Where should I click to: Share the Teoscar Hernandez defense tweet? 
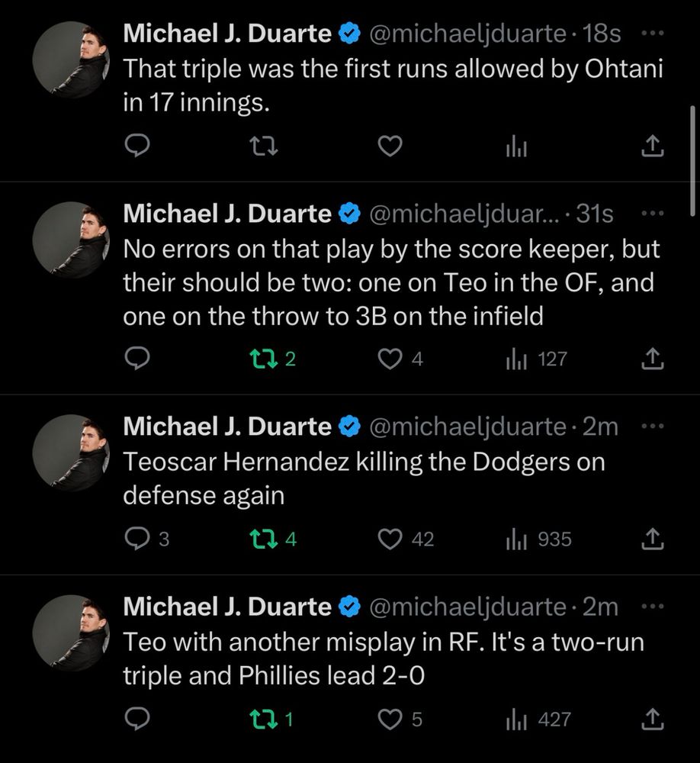tap(652, 539)
